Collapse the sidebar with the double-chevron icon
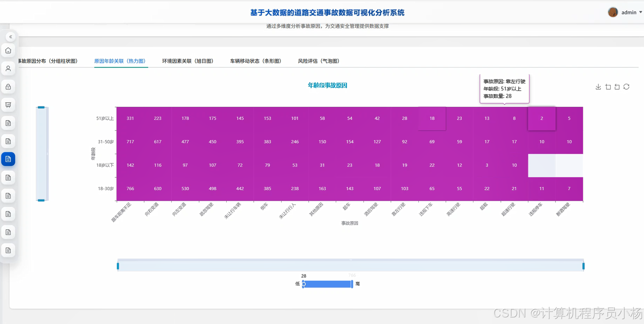 tap(11, 37)
